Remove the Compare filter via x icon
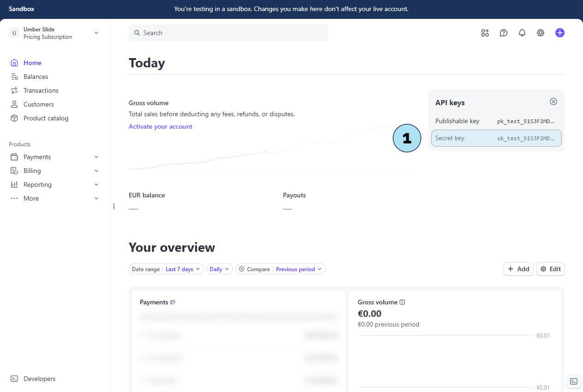The image size is (583, 392). 242,269
